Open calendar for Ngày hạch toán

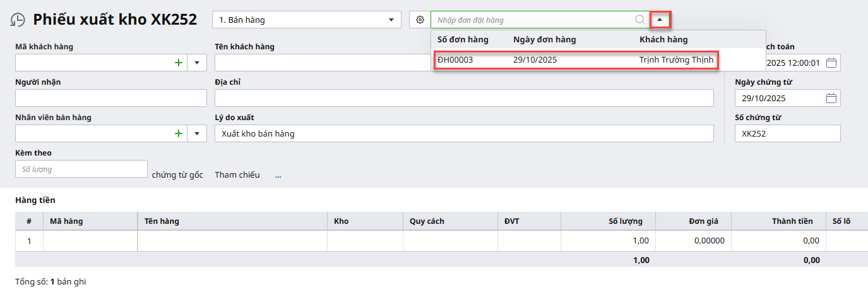click(831, 63)
